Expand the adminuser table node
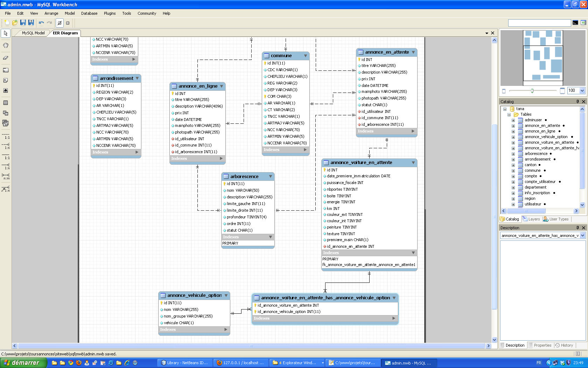 click(x=513, y=120)
